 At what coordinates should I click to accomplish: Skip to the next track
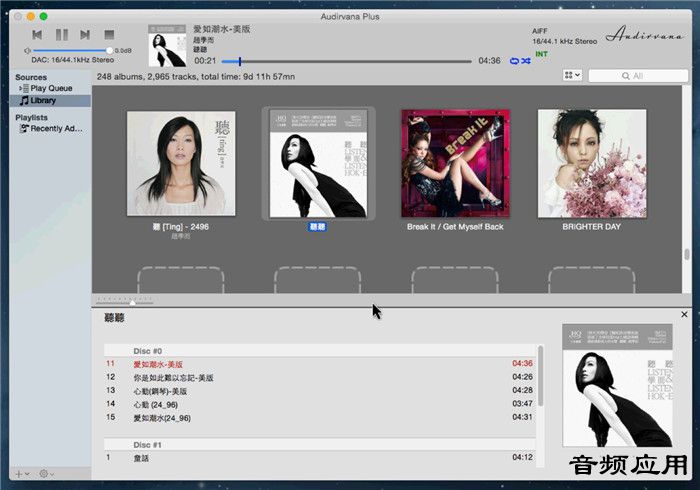(x=85, y=34)
